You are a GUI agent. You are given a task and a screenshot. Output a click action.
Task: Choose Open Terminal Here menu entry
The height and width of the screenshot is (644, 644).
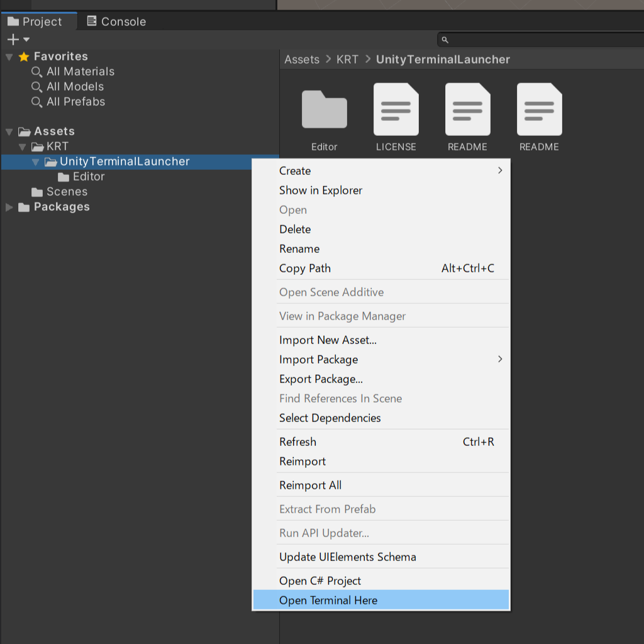(380, 600)
